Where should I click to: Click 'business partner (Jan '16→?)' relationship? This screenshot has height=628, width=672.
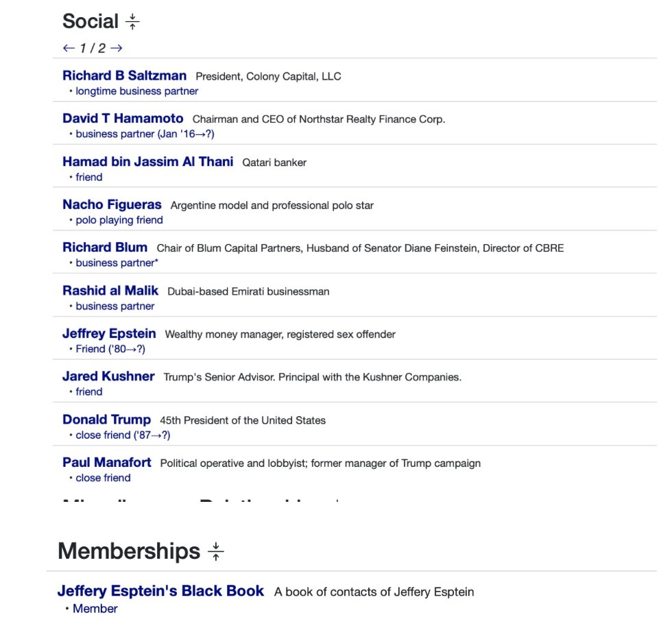pos(145,134)
